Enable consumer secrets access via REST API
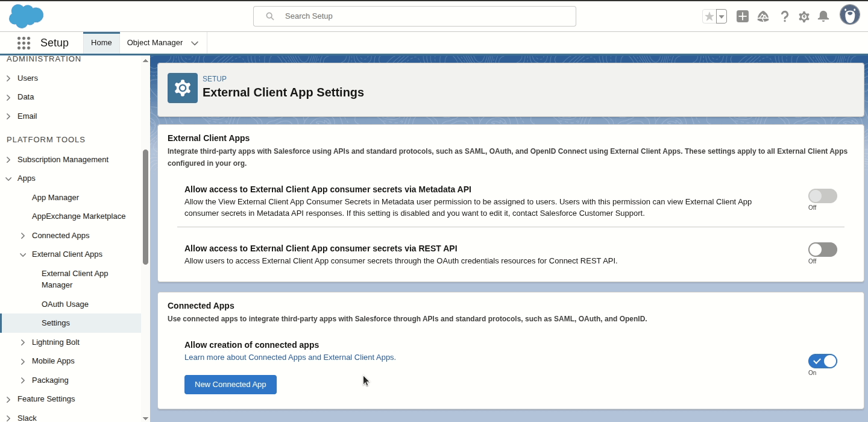This screenshot has height=422, width=868. (x=822, y=249)
